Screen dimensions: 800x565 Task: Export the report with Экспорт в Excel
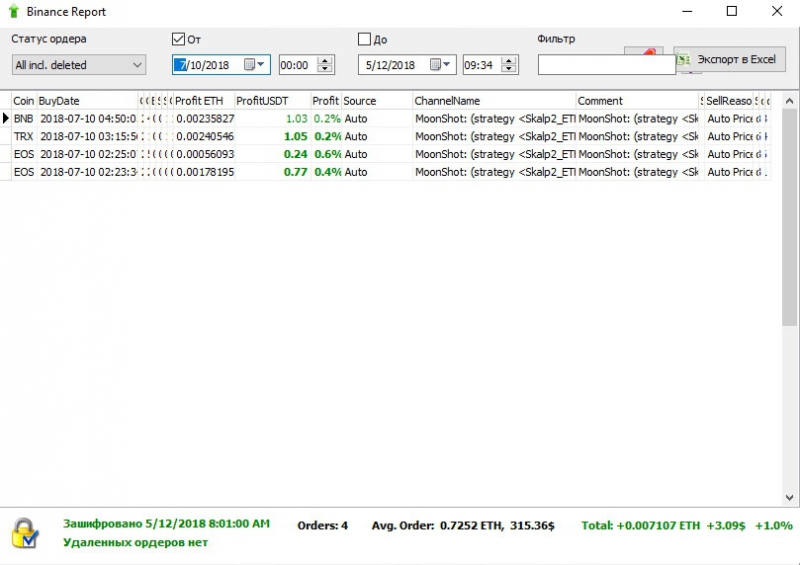point(730,59)
